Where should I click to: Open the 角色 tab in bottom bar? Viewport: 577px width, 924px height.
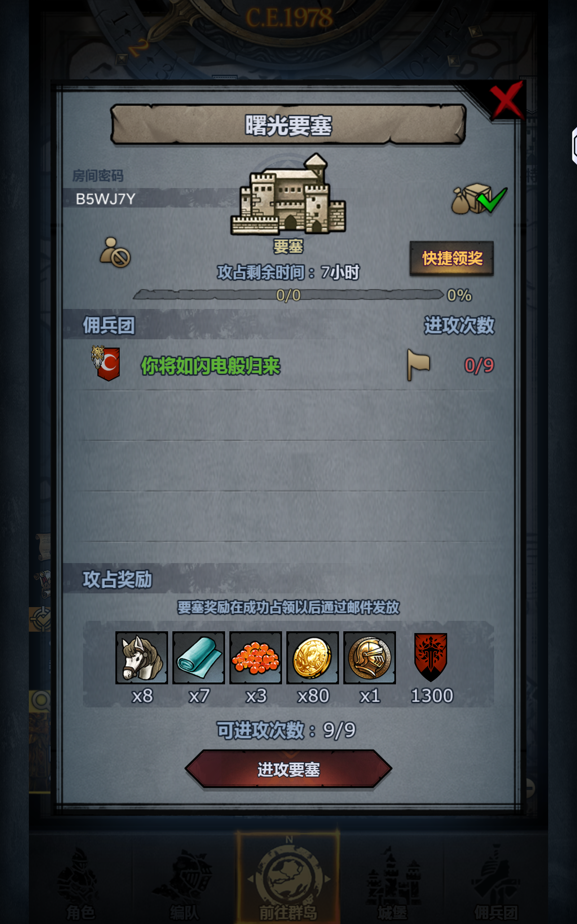click(80, 883)
